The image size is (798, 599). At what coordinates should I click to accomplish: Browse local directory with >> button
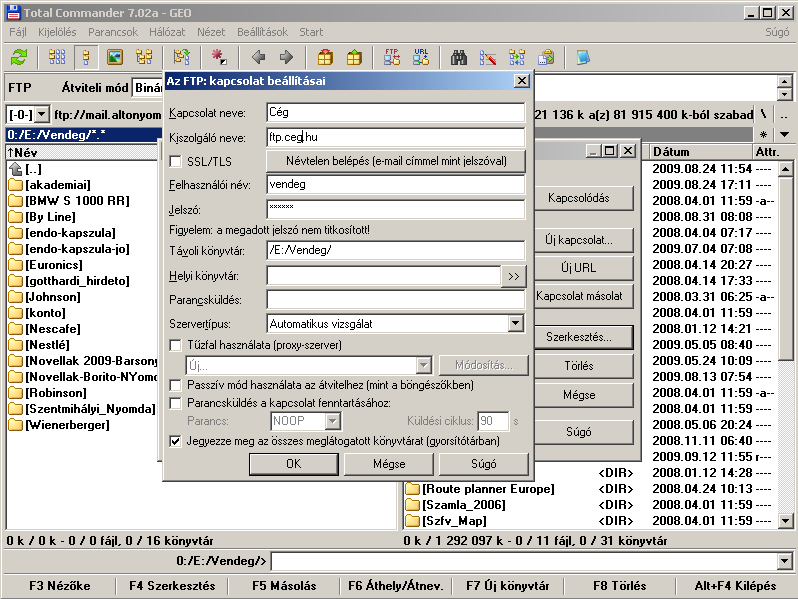514,276
